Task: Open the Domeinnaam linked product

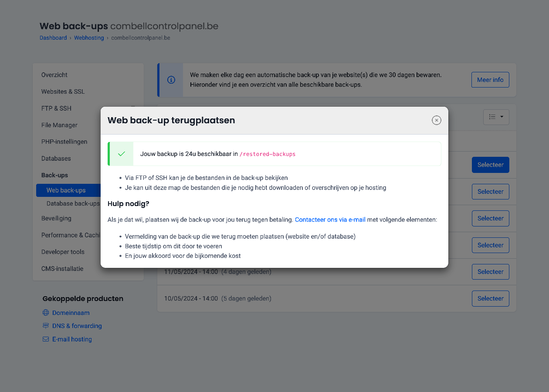Action: [x=71, y=313]
